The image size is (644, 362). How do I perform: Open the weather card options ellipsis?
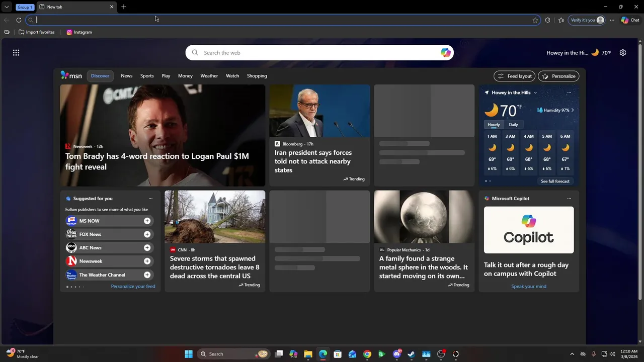point(569,93)
